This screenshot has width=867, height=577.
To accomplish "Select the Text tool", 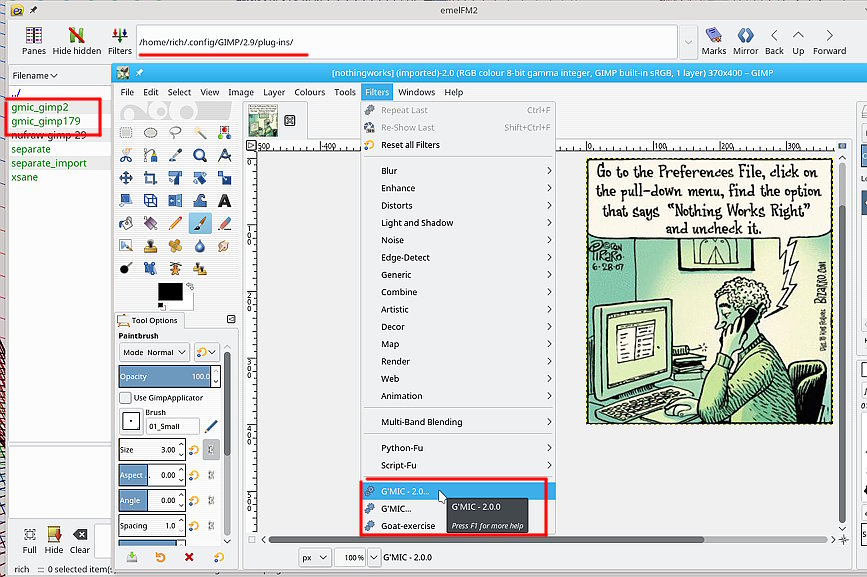I will coord(224,201).
